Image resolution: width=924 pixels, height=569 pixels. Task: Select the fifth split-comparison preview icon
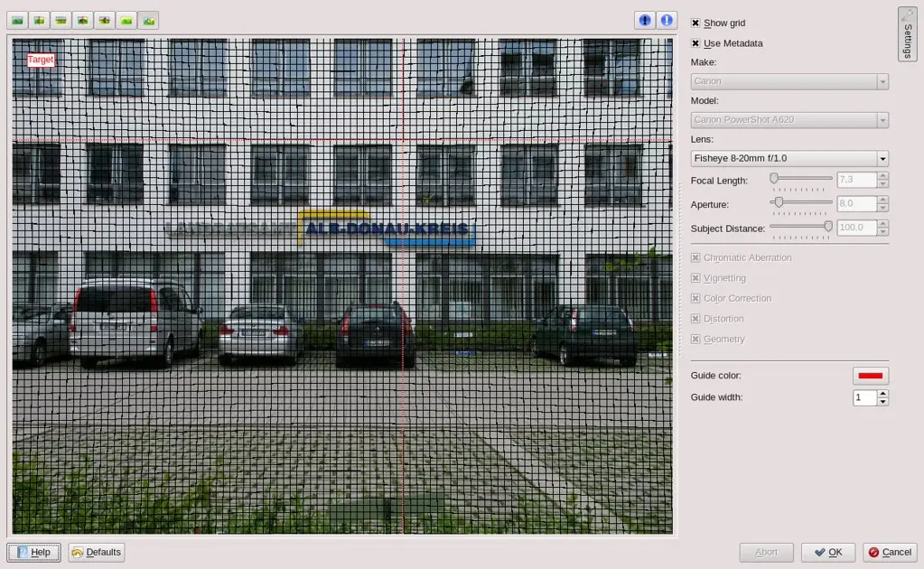click(104, 19)
